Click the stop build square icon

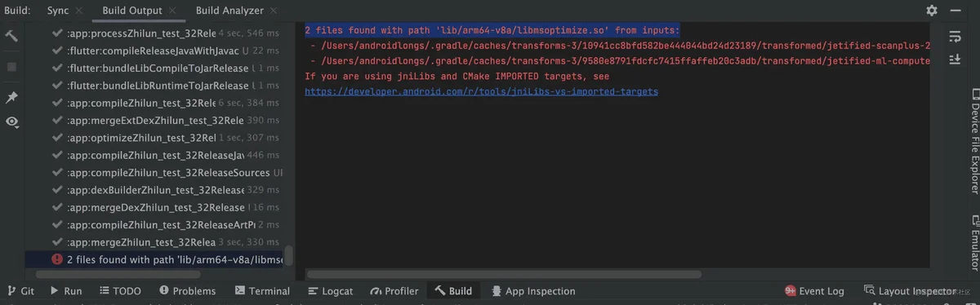click(11, 67)
